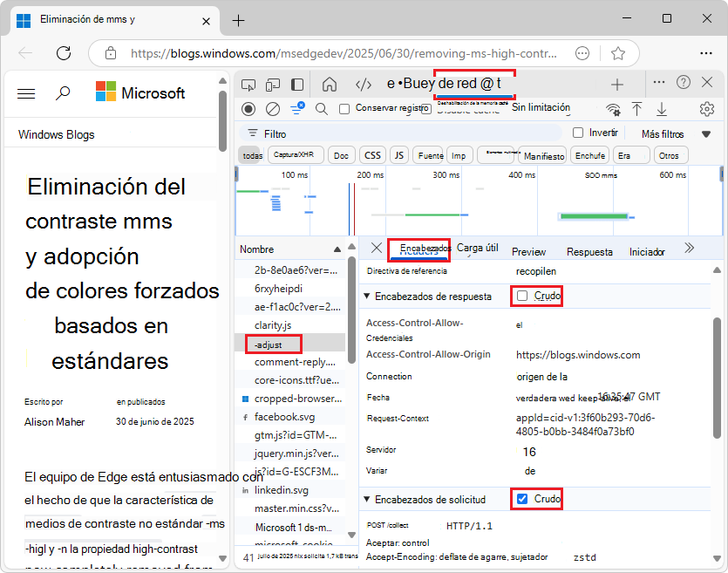This screenshot has width=728, height=573.
Task: Open the network request search
Action: pyautogui.click(x=319, y=109)
